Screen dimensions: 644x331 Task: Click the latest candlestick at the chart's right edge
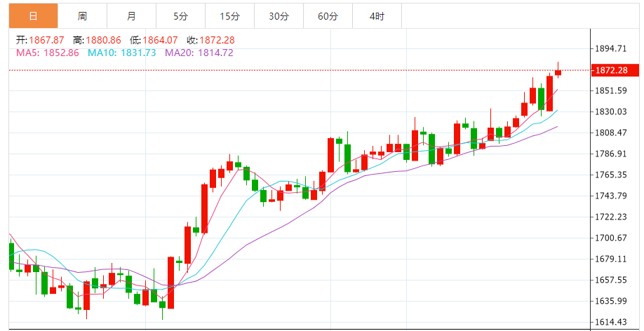(558, 72)
